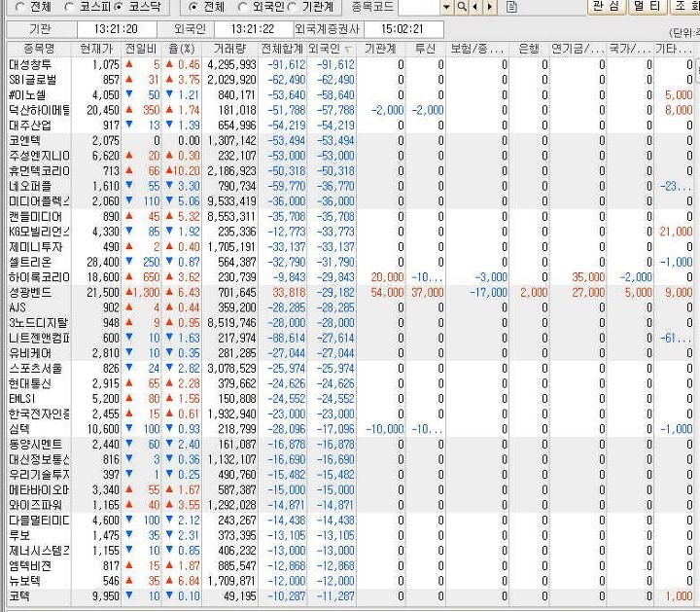Select the 대성창투 stock row name

click(x=30, y=65)
